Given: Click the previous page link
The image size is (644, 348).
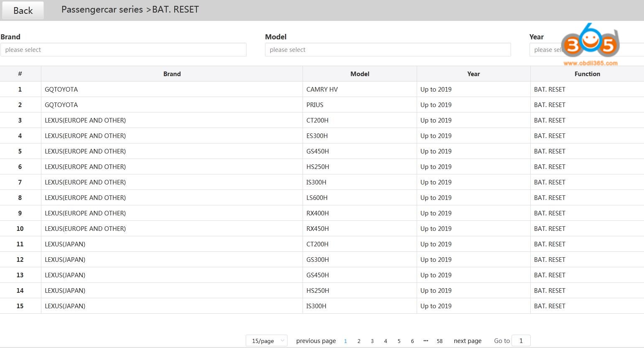Looking at the screenshot, I should pyautogui.click(x=316, y=341).
